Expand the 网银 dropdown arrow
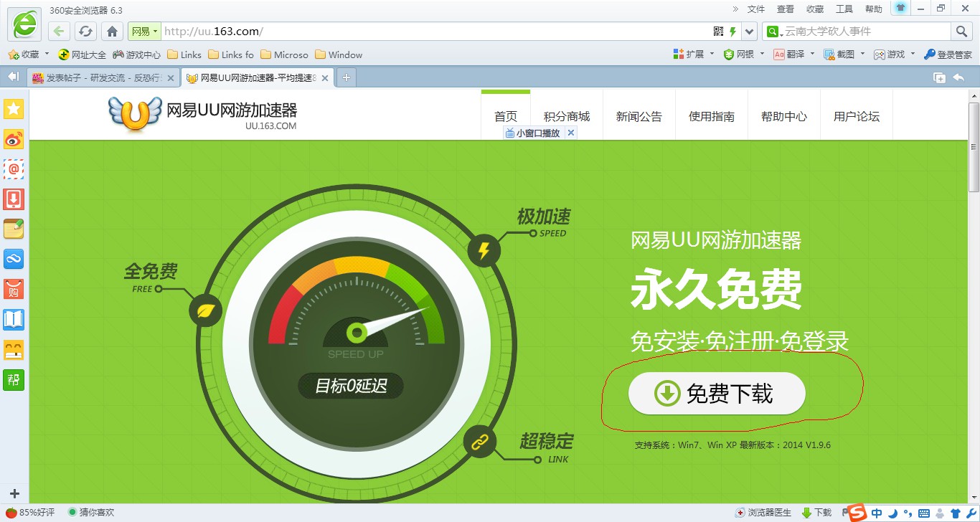 tap(762, 54)
